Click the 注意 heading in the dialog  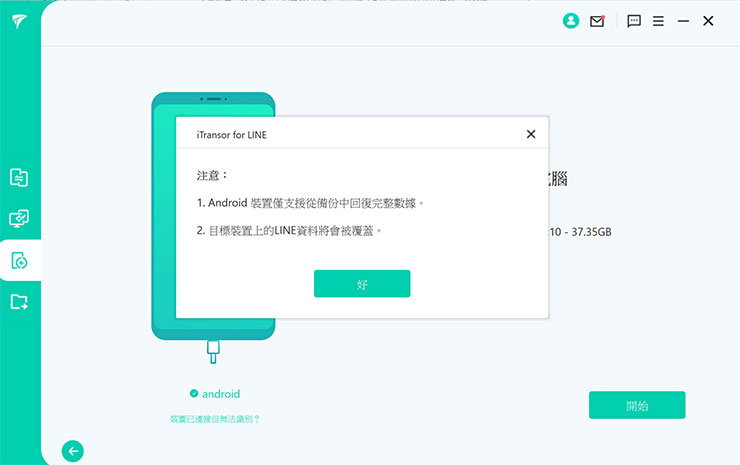[x=212, y=176]
